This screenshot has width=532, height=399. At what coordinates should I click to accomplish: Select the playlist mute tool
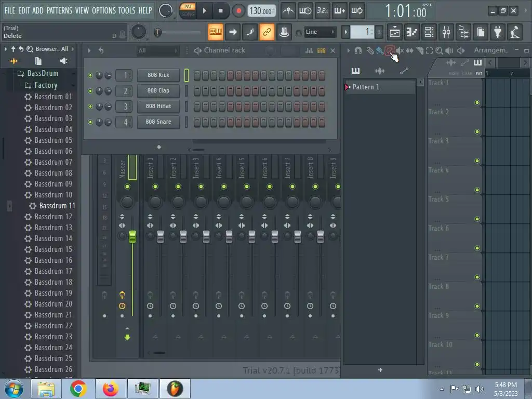400,50
